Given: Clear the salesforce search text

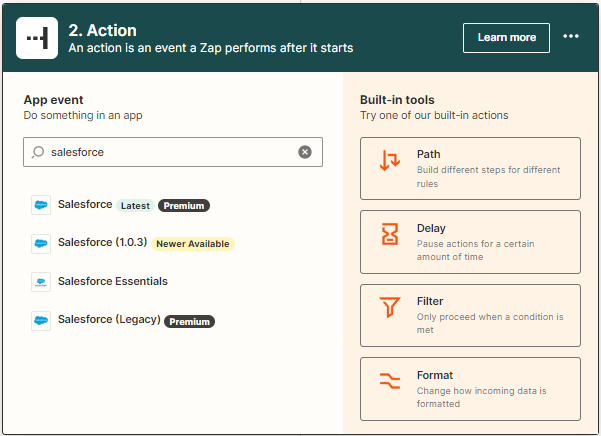Looking at the screenshot, I should [x=305, y=152].
